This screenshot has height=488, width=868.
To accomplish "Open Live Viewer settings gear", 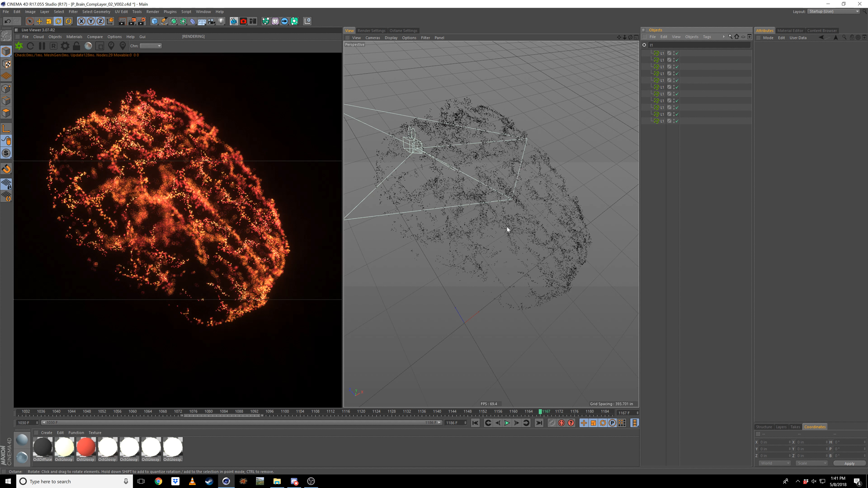I will [x=65, y=46].
